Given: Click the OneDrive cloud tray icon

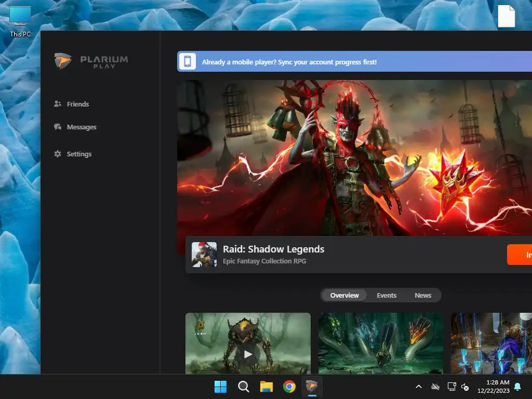Looking at the screenshot, I should pos(435,387).
